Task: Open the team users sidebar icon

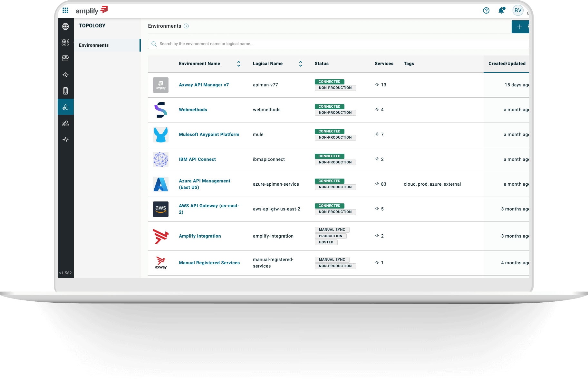Action: (x=65, y=123)
